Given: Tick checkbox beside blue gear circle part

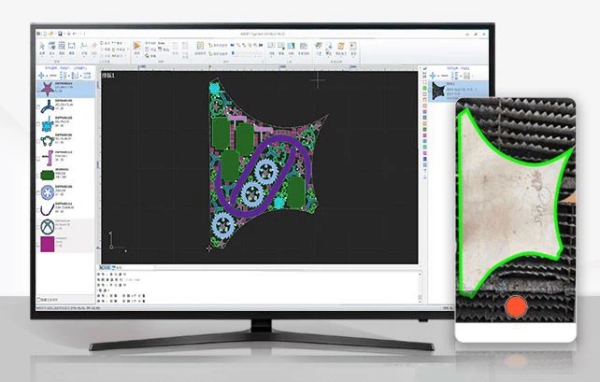Looking at the screenshot, I should [38, 193].
